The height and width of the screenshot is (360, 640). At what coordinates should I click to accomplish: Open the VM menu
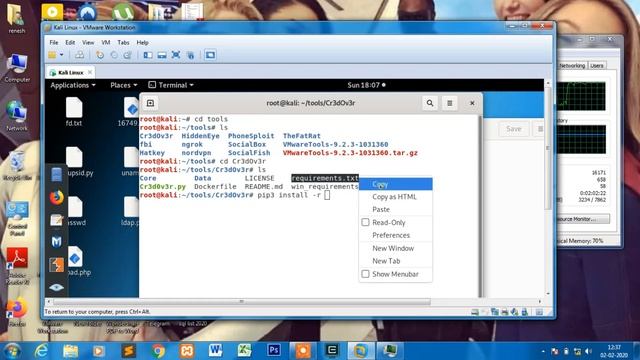click(106, 42)
